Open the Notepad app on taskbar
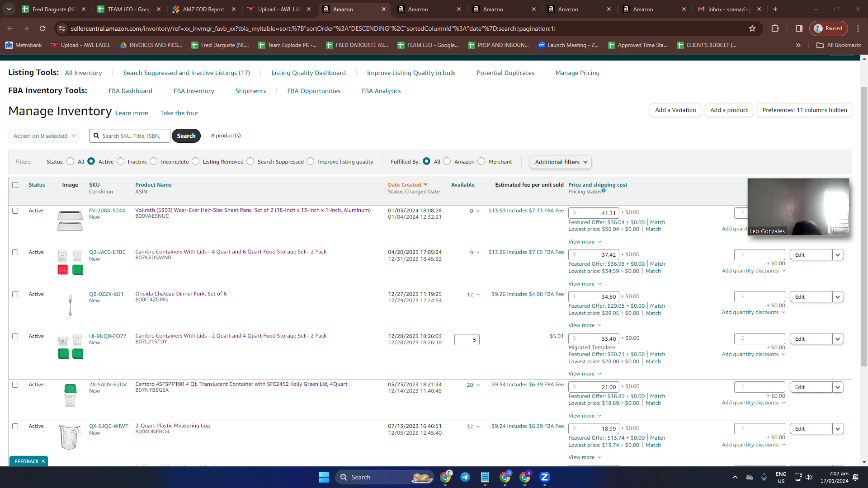 pos(485,477)
